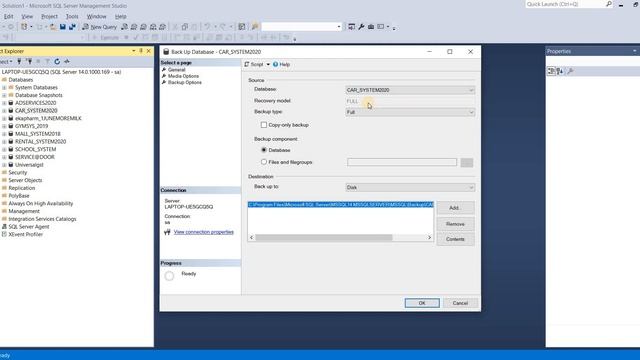Click the Save icon in the main toolbar
The width and height of the screenshot is (640, 360).
pos(62,27)
